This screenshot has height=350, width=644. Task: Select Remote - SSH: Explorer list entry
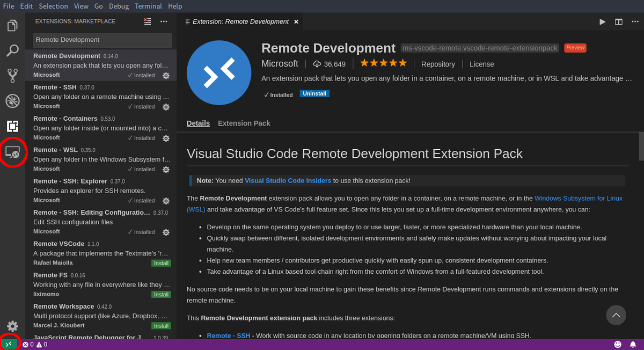[x=101, y=191]
